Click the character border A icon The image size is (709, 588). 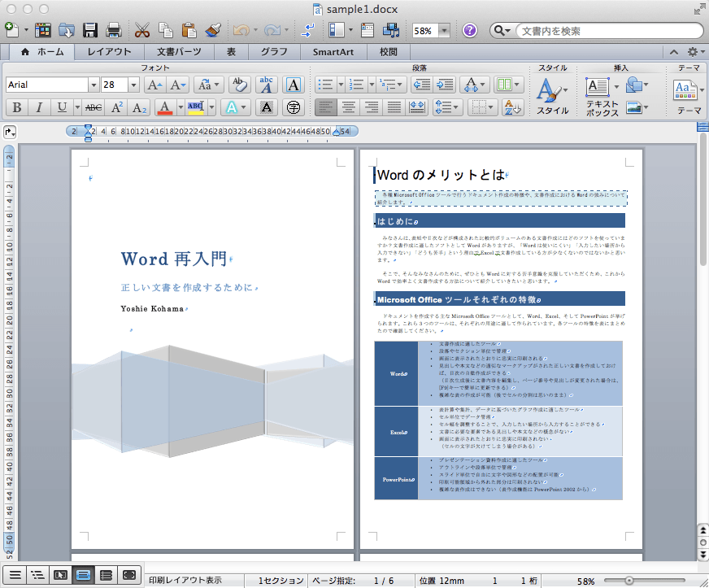click(294, 85)
